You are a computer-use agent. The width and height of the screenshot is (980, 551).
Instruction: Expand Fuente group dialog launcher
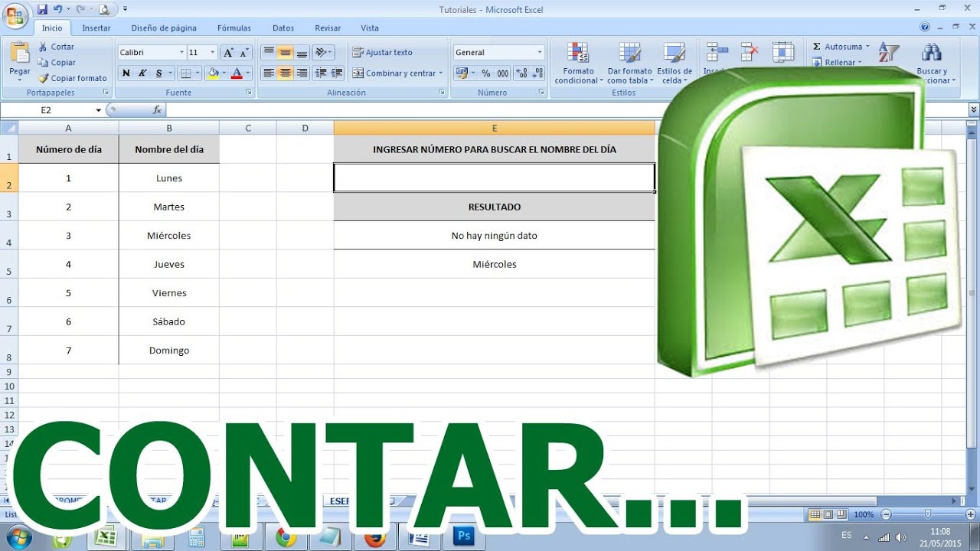[249, 93]
